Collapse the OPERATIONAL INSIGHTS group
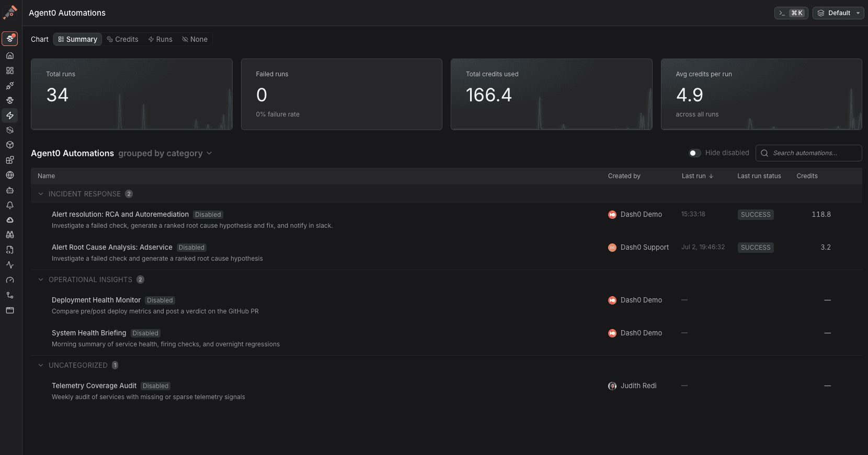868x455 pixels. (x=41, y=279)
